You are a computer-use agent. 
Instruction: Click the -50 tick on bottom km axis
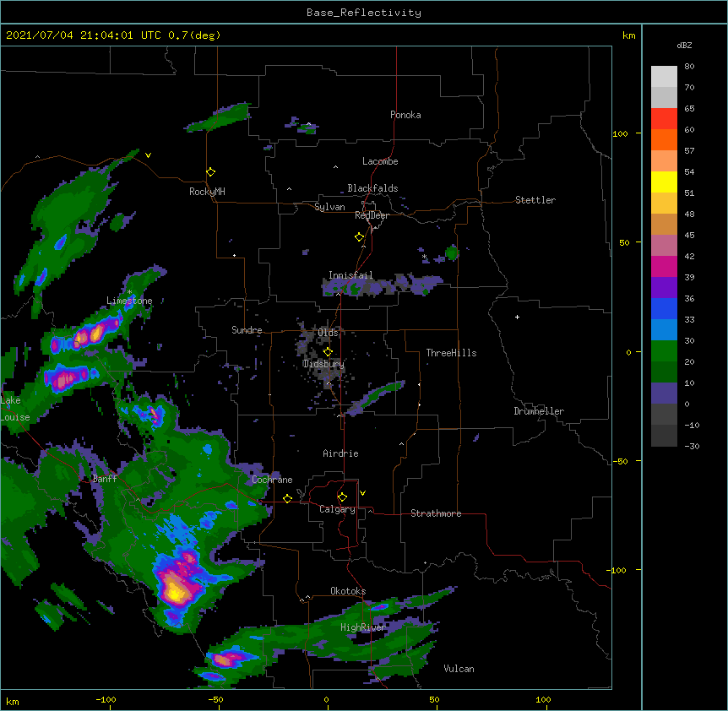[x=215, y=699]
